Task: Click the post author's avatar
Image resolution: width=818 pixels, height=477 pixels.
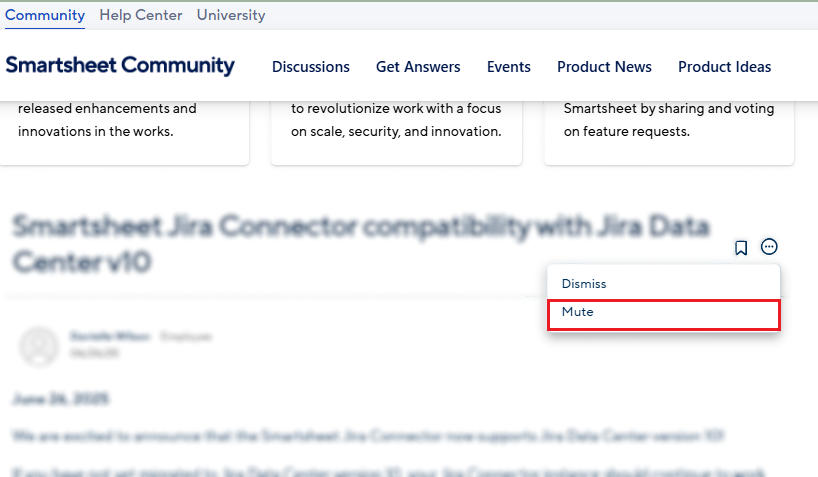Action: [39, 346]
